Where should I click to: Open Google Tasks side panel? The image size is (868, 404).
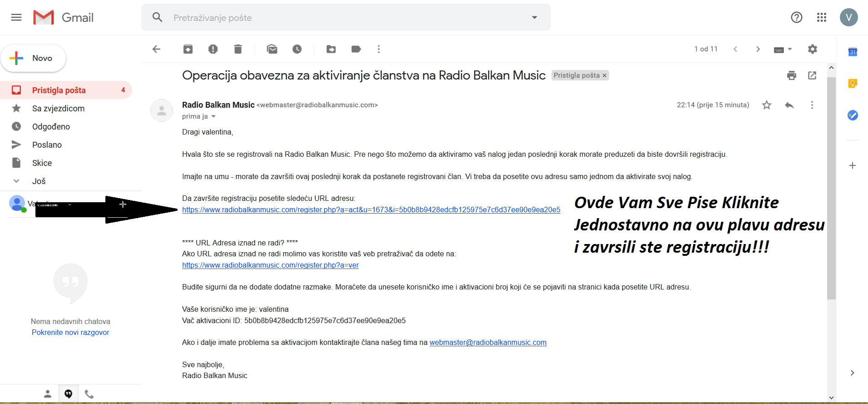[x=853, y=115]
